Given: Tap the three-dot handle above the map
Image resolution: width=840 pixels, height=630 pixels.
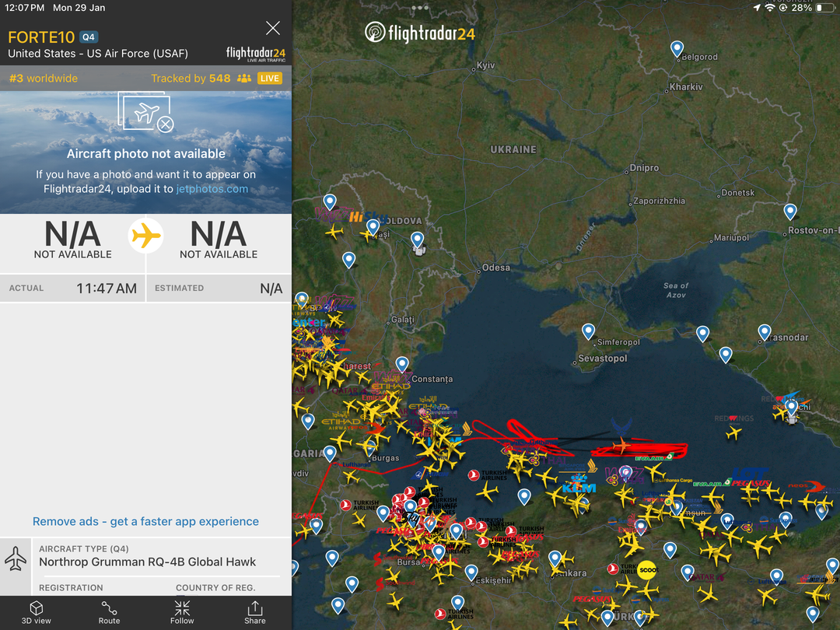Looking at the screenshot, I should [x=419, y=8].
